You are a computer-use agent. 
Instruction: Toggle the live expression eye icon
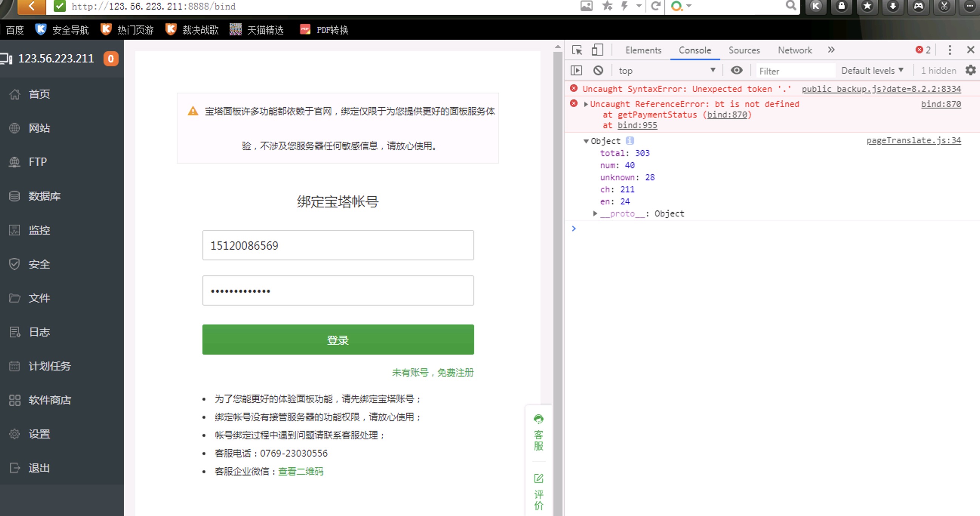click(x=737, y=70)
